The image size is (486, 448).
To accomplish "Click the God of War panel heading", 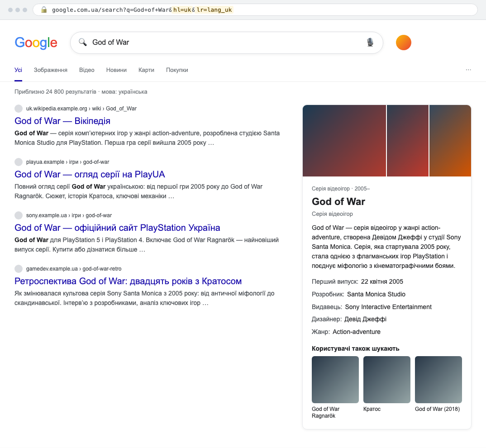I will pyautogui.click(x=338, y=201).
